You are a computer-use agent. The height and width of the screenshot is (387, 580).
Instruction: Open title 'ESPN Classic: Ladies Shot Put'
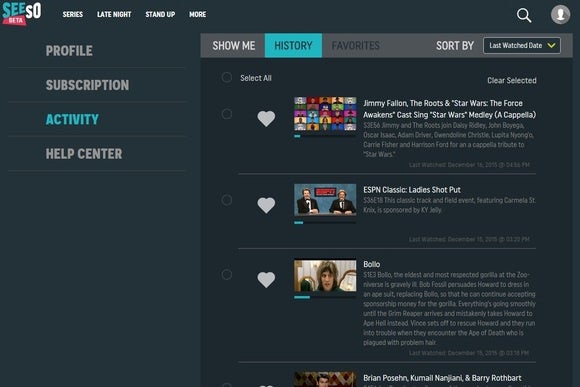coord(412,190)
